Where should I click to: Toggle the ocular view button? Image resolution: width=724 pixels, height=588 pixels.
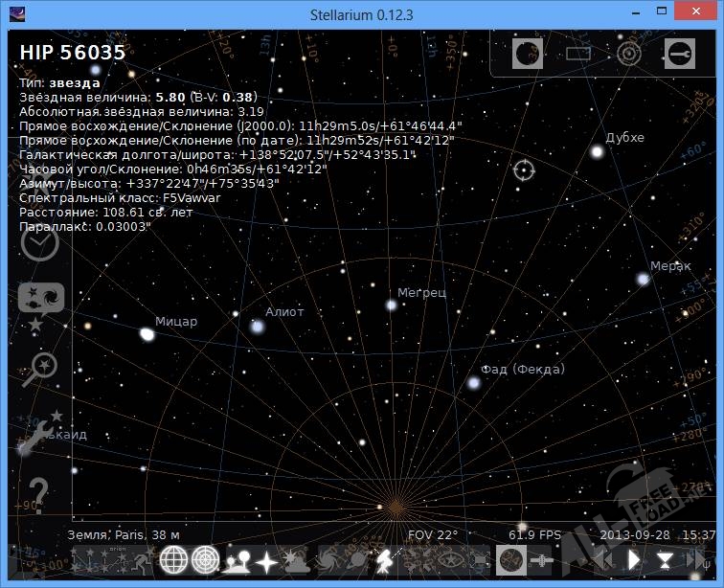(528, 54)
